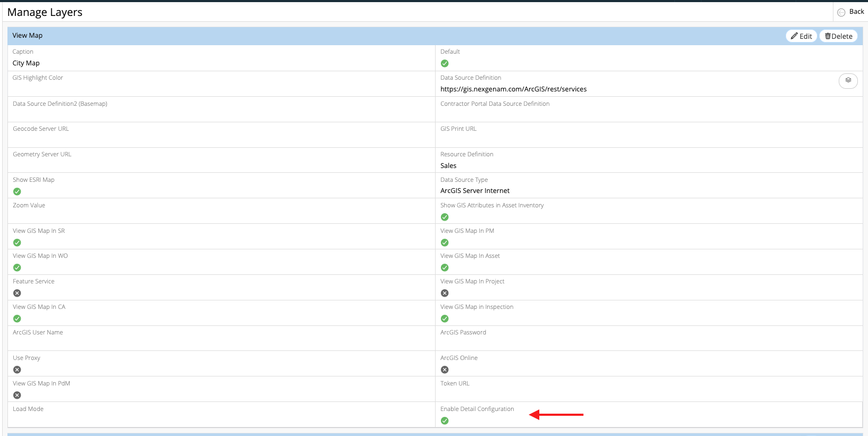
Task: Click the Edit button in View Map header
Action: [x=801, y=36]
